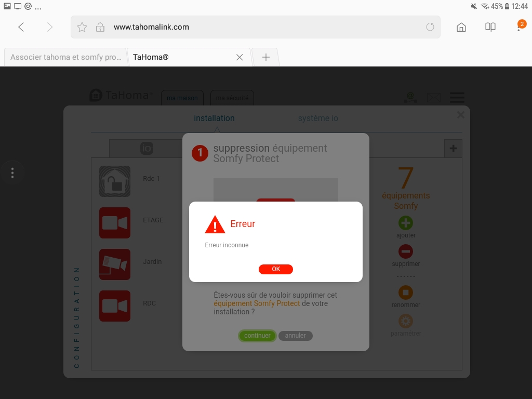Open the envelope messages icon
This screenshot has height=399, width=532.
point(434,98)
